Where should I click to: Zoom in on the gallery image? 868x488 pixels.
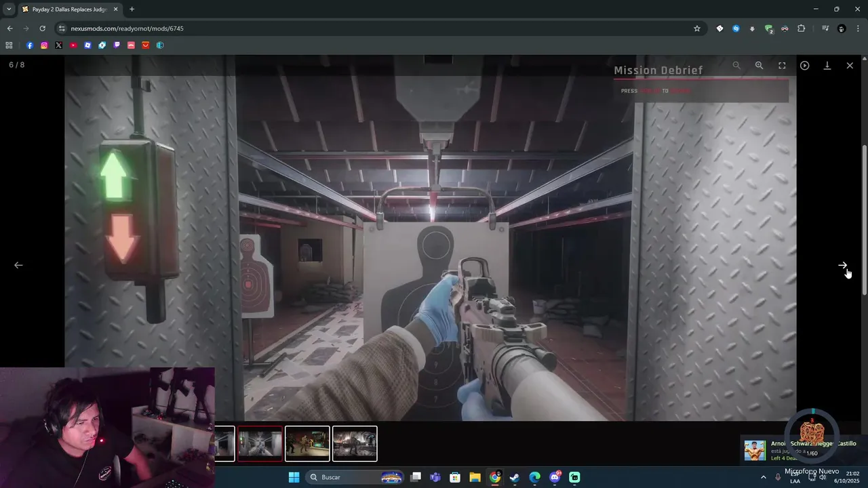point(759,65)
